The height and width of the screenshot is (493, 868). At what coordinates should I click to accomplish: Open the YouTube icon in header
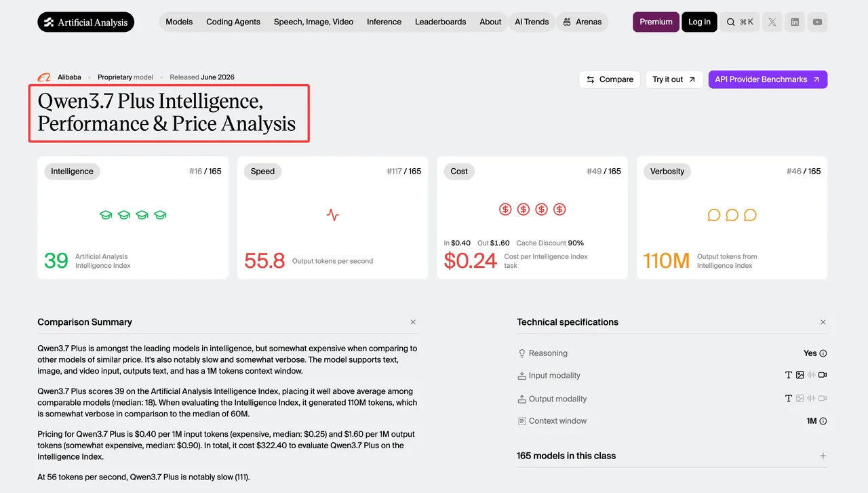coord(818,22)
